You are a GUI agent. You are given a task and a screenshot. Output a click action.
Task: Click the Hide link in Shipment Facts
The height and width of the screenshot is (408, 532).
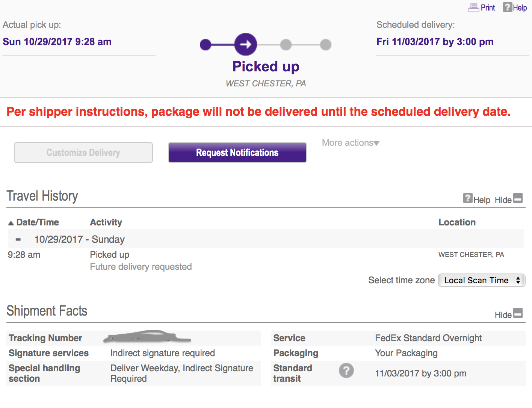[x=503, y=315]
